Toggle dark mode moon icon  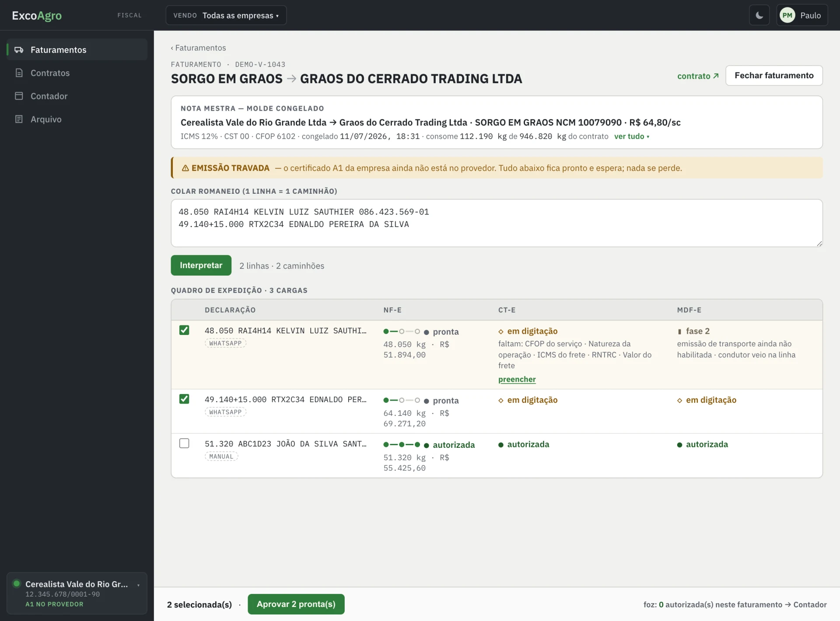[x=759, y=15]
